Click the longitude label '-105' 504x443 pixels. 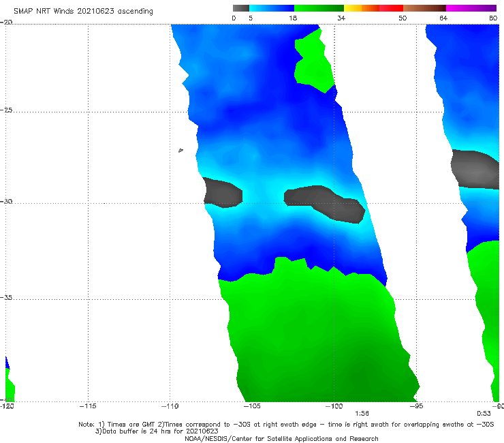click(x=252, y=406)
